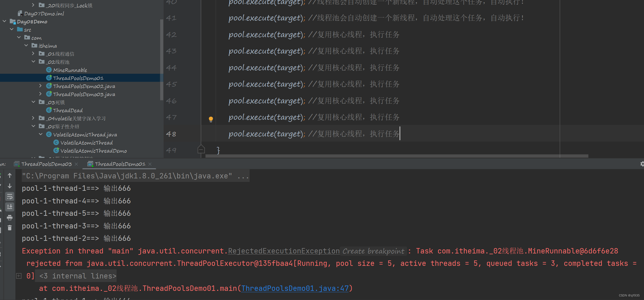This screenshot has height=300, width=644.
Task: Collapse the _03死锁 package
Action: (x=33, y=102)
